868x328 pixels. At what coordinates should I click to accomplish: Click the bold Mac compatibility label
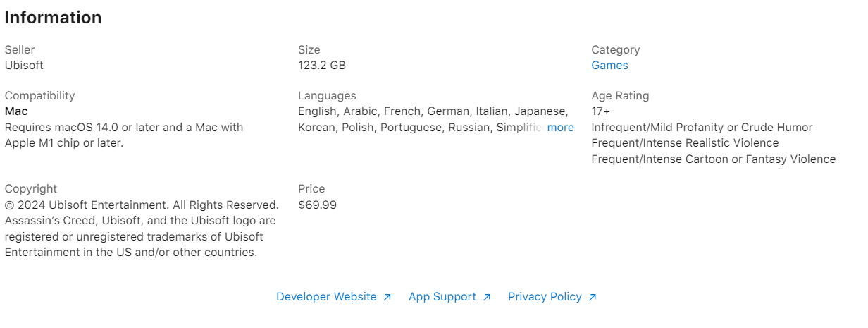tap(16, 111)
